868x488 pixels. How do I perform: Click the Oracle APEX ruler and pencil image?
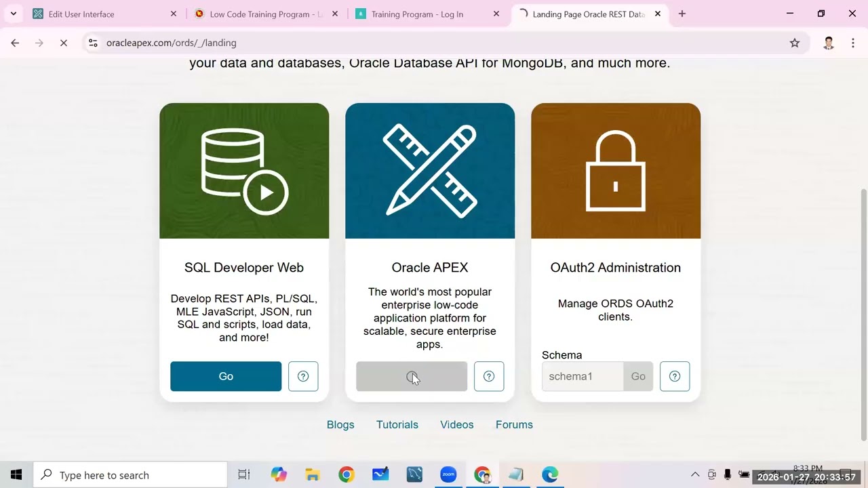(x=430, y=171)
